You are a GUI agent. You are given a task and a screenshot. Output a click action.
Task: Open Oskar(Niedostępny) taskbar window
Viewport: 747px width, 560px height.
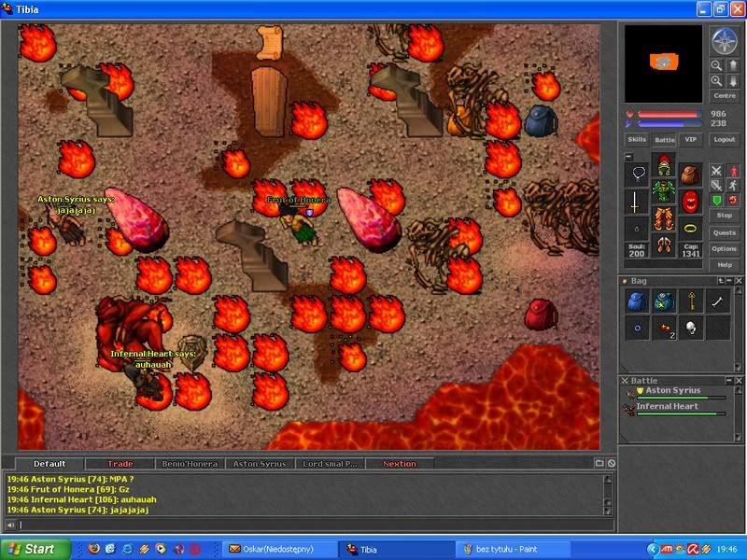tap(279, 550)
